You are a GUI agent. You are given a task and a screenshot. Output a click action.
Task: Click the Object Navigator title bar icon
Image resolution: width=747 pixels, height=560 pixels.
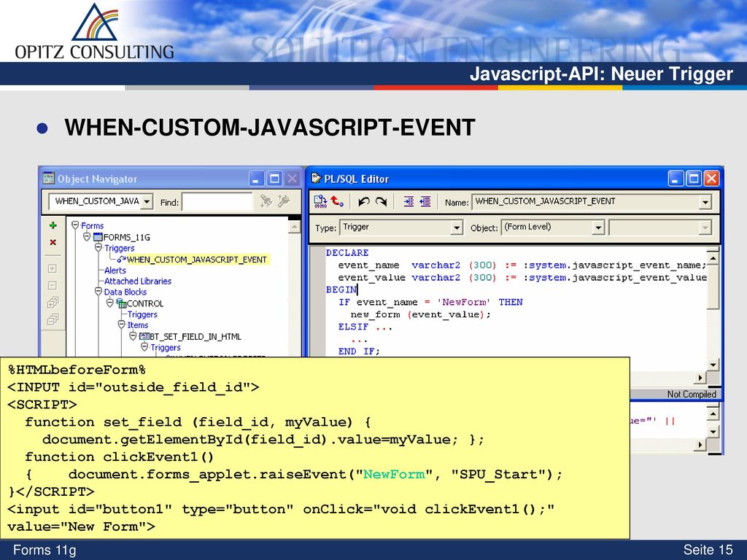click(x=48, y=179)
